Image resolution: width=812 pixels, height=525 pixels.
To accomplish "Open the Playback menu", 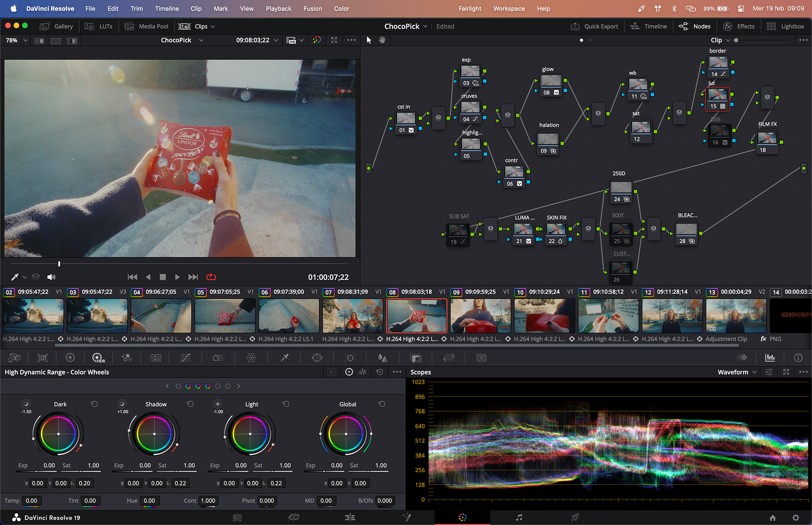I will pyautogui.click(x=278, y=8).
